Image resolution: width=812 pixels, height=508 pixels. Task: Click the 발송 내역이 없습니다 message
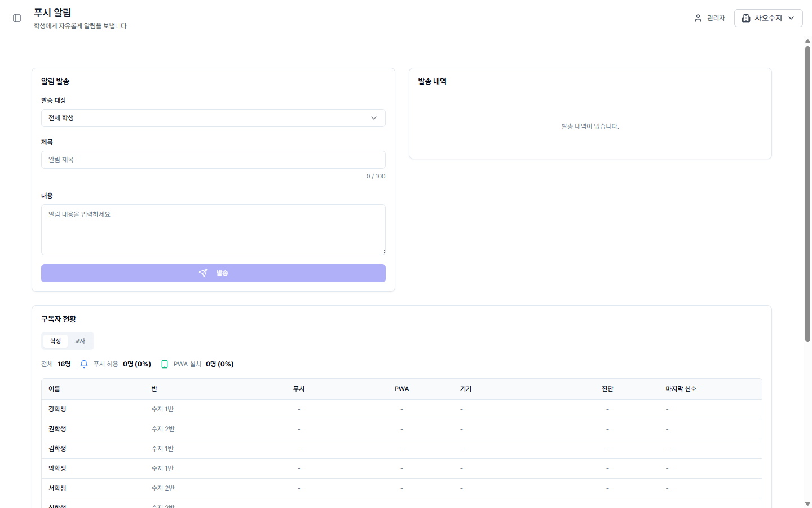(590, 126)
